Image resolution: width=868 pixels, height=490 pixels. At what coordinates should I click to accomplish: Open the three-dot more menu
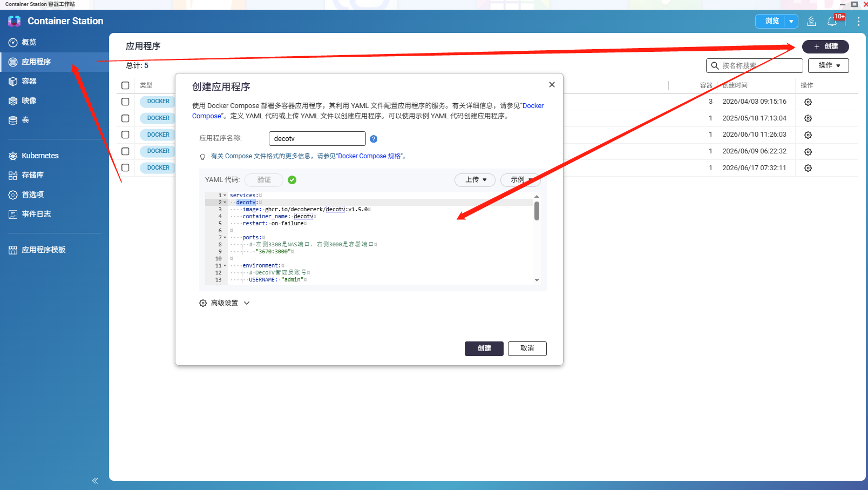(x=858, y=21)
